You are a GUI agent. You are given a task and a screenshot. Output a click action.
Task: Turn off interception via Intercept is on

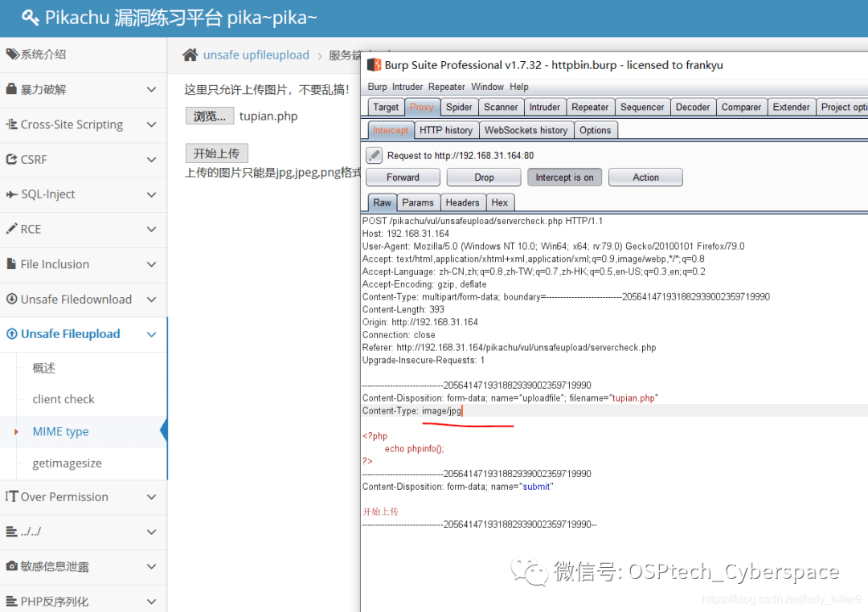pyautogui.click(x=564, y=177)
